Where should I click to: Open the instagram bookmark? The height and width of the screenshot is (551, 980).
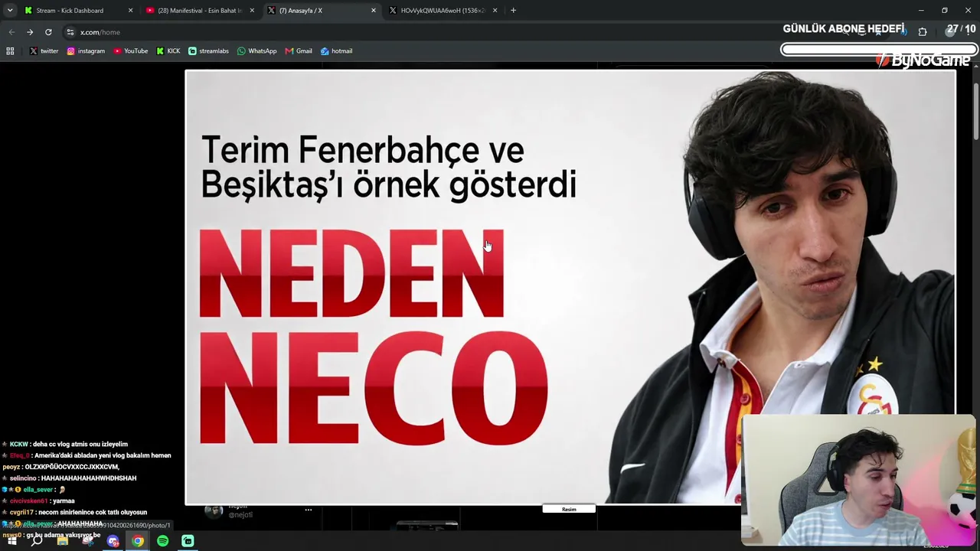(86, 51)
